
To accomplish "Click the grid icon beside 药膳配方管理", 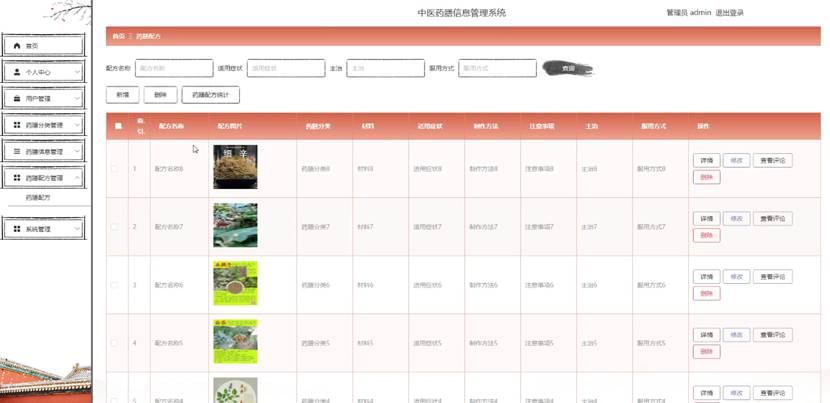I will tap(17, 178).
